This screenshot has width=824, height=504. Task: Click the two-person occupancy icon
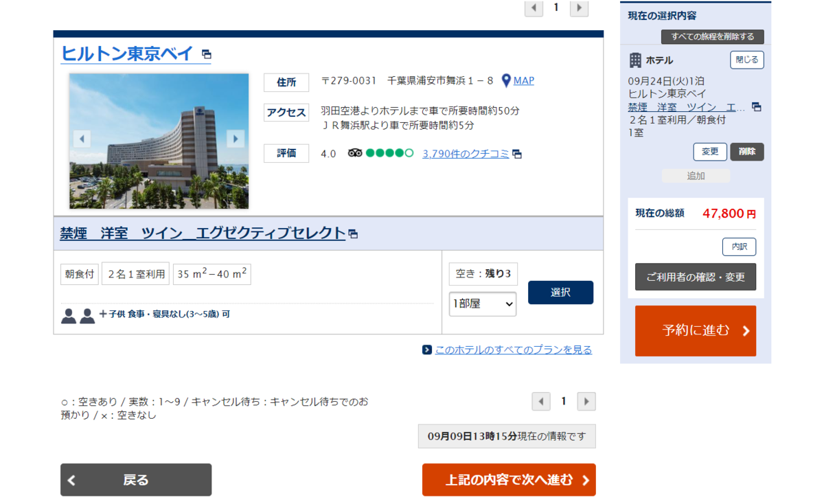click(78, 316)
